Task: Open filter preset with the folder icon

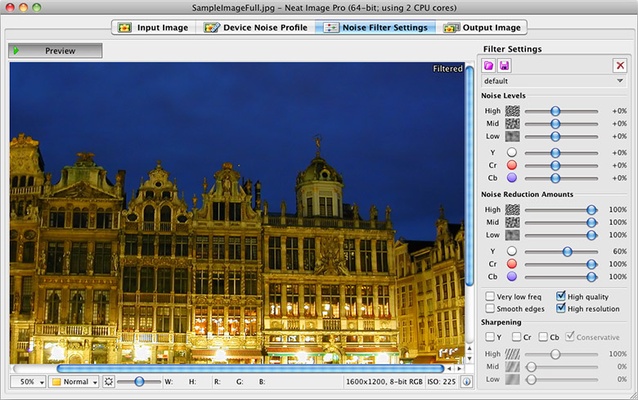Action: pos(489,65)
